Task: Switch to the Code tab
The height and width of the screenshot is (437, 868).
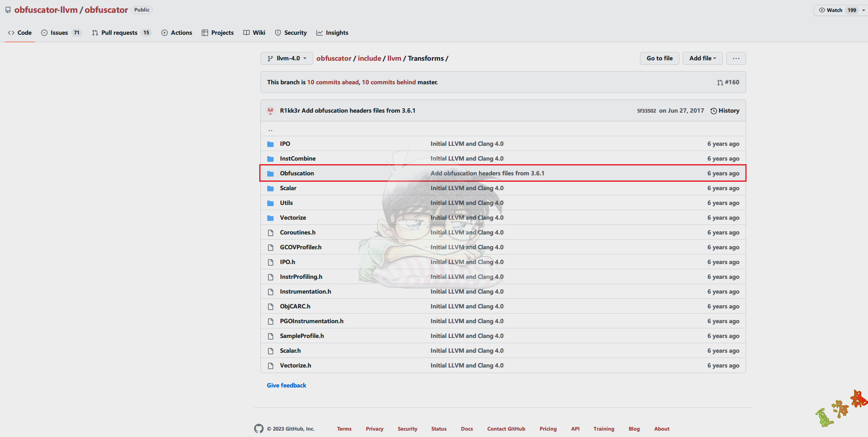Action: tap(20, 33)
